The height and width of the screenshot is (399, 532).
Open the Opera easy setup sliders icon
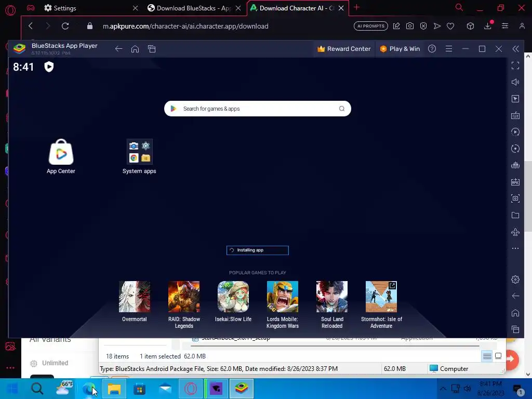pyautogui.click(x=505, y=26)
